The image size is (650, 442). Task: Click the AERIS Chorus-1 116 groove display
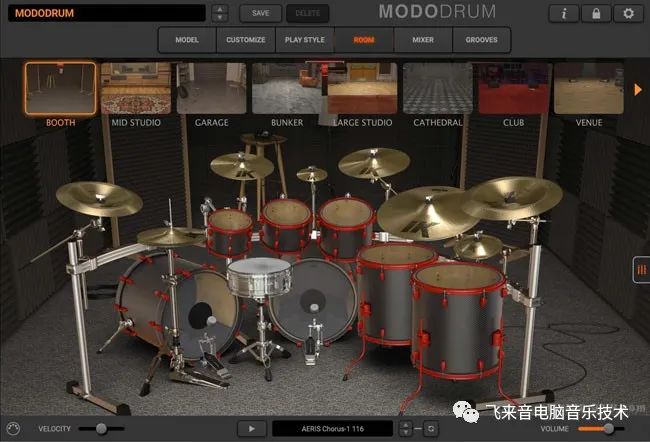(x=332, y=429)
